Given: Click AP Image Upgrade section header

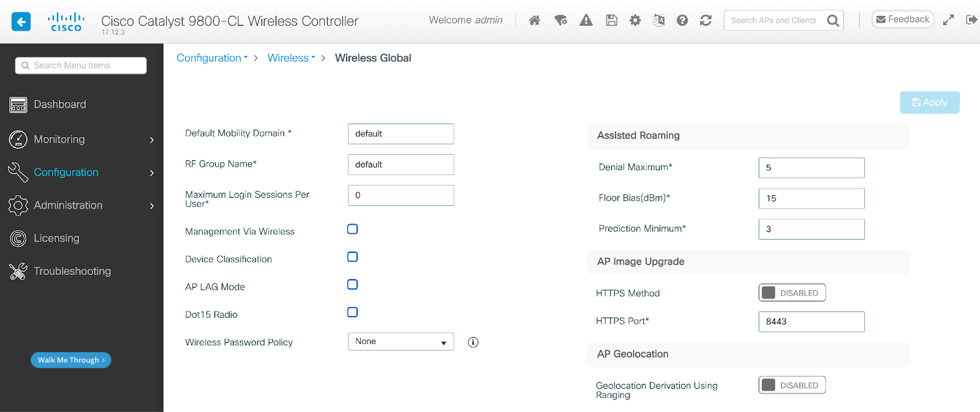Looking at the screenshot, I should 748,261.
